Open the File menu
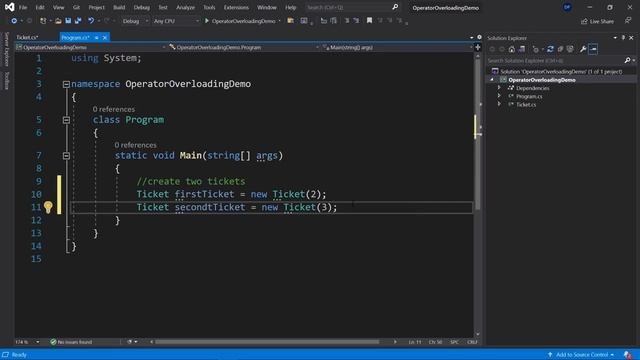 pyautogui.click(x=23, y=7)
